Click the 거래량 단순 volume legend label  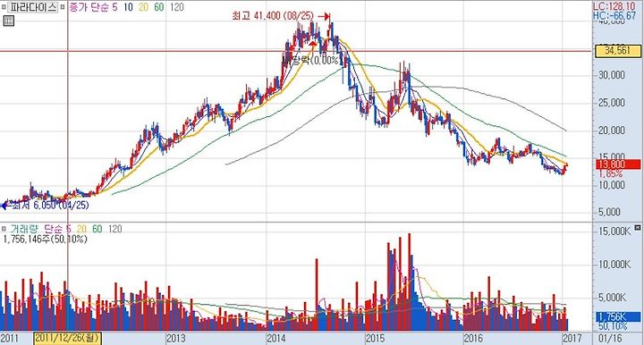[36, 229]
